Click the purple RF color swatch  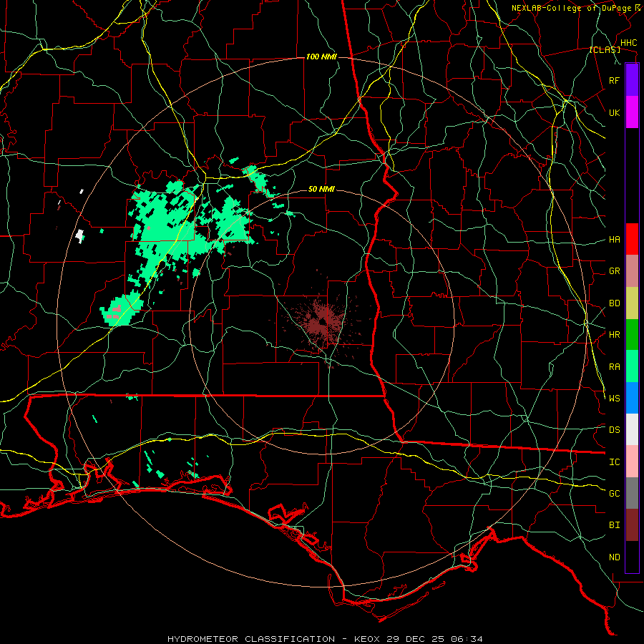pyautogui.click(x=632, y=80)
